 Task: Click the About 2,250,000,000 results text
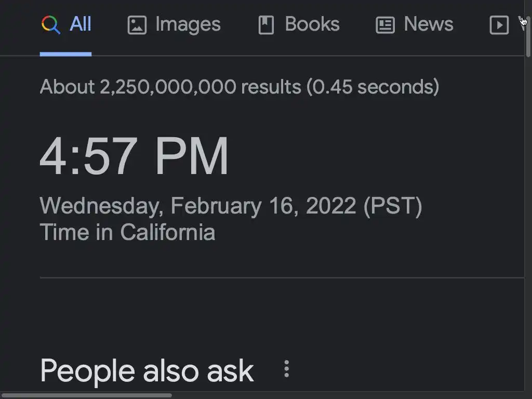click(x=239, y=86)
